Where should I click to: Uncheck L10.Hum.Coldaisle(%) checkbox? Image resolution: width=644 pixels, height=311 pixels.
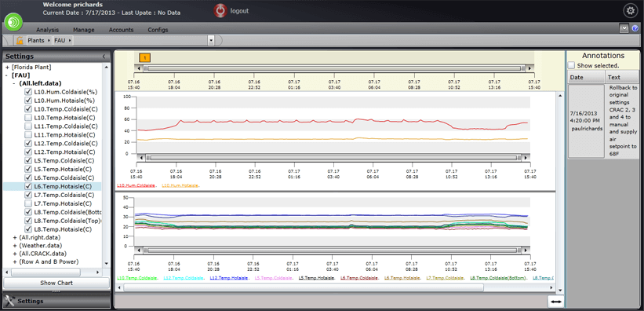pos(28,92)
